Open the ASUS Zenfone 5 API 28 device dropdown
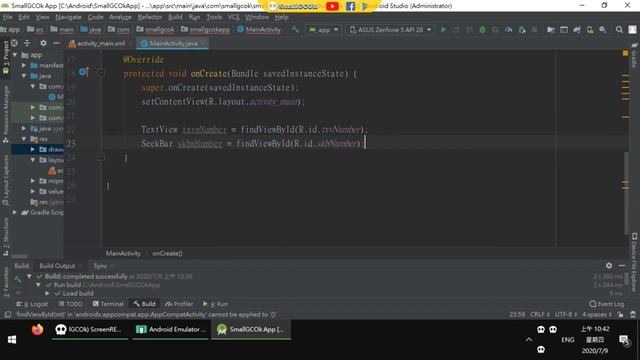The height and width of the screenshot is (360, 640). 389,30
